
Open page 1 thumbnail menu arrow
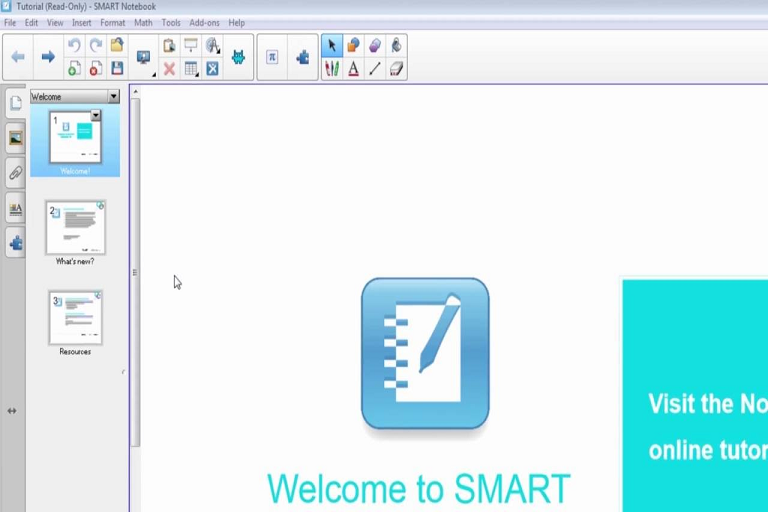(x=96, y=116)
